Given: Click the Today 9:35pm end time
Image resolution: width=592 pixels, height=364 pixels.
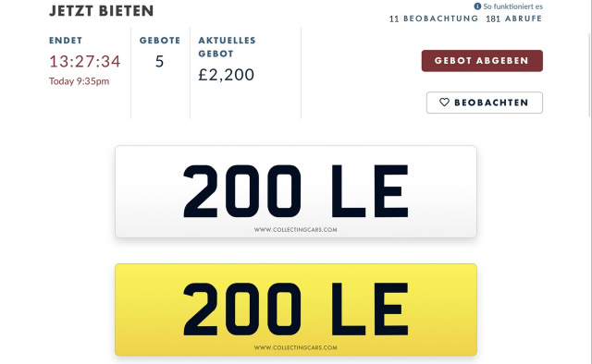Looking at the screenshot, I should 79,81.
